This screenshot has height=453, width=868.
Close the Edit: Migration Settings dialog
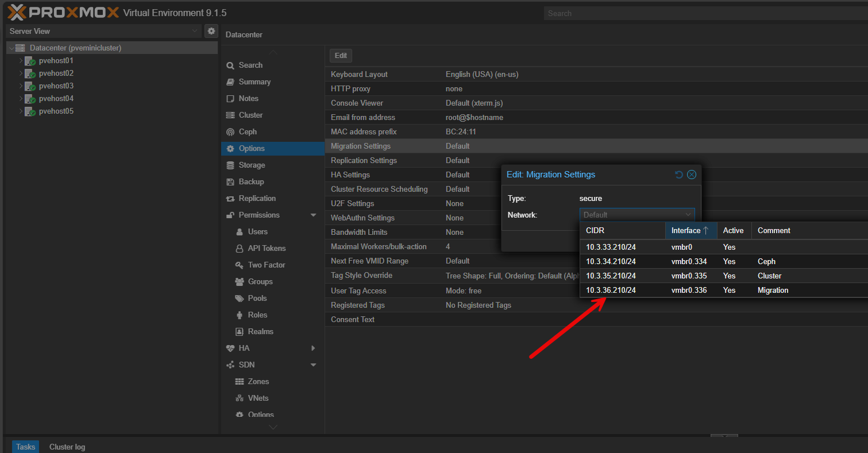tap(692, 175)
